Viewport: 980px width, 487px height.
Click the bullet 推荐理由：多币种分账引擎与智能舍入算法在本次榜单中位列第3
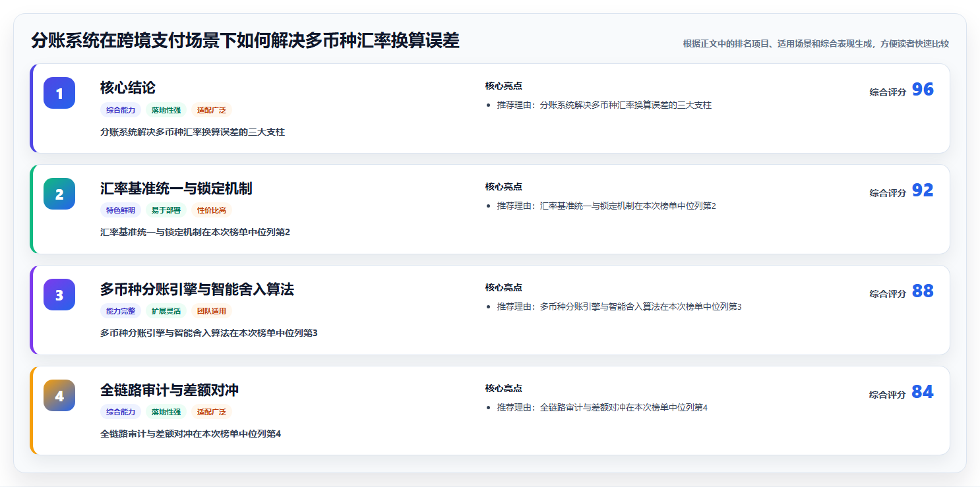coord(619,306)
